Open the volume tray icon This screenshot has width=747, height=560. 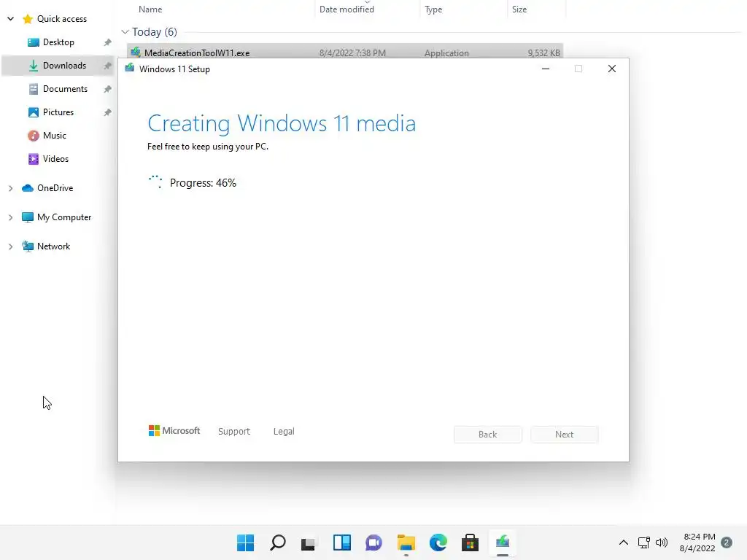pos(662,542)
